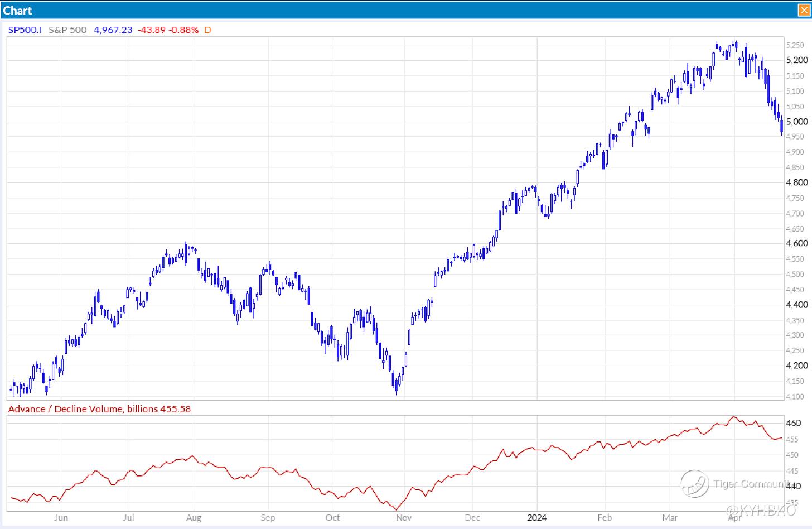This screenshot has height=529, width=812.
Task: Click the -43.89 point change value
Action: pyautogui.click(x=152, y=30)
